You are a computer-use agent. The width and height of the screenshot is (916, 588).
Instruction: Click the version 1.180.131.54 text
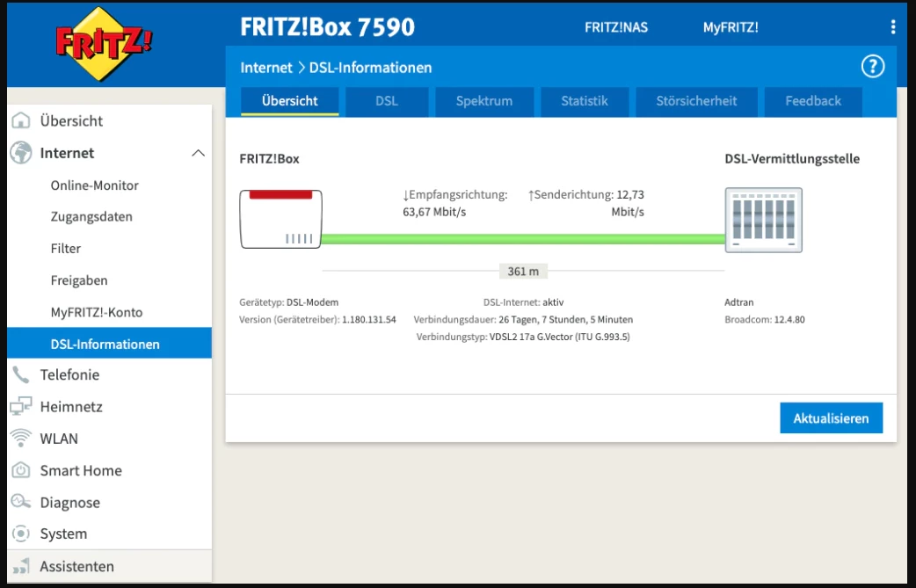(369, 320)
